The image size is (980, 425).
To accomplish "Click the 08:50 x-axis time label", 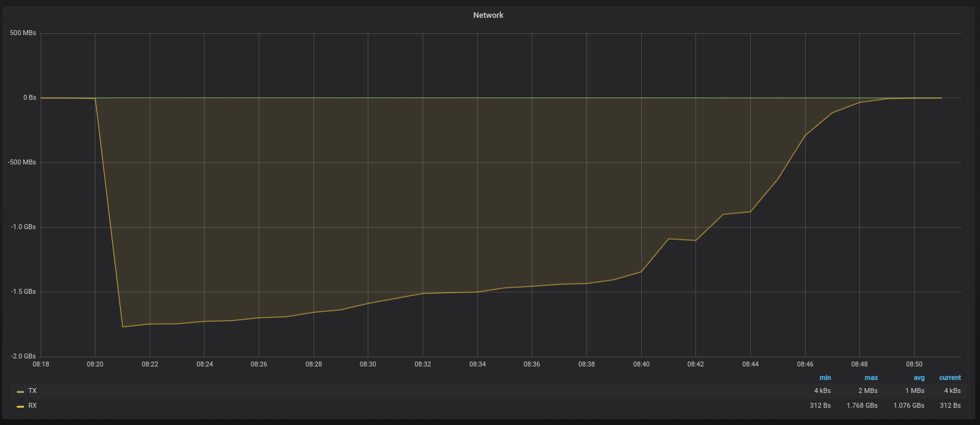I will [x=914, y=365].
